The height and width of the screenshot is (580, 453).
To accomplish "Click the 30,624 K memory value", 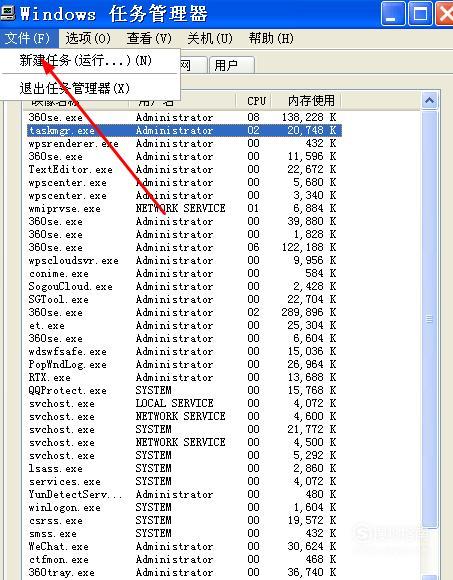I will [312, 546].
